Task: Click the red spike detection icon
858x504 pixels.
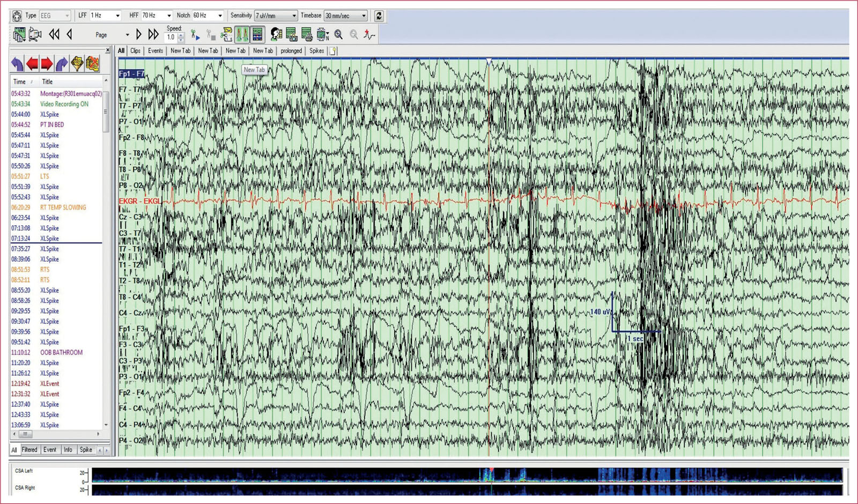Action: pos(369,35)
